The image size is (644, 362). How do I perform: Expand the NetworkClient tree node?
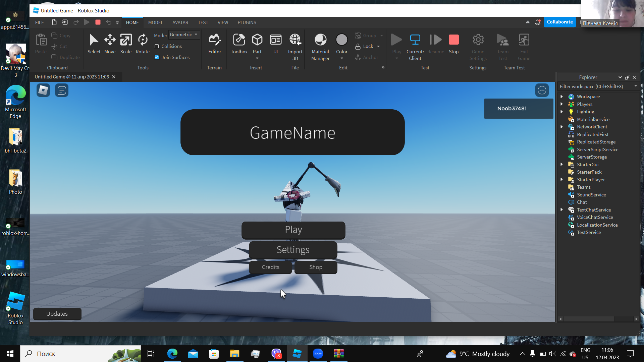pos(561,127)
